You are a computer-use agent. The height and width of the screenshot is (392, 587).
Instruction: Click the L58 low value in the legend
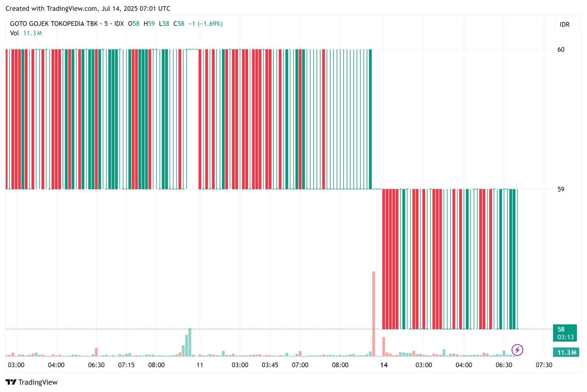tap(164, 23)
